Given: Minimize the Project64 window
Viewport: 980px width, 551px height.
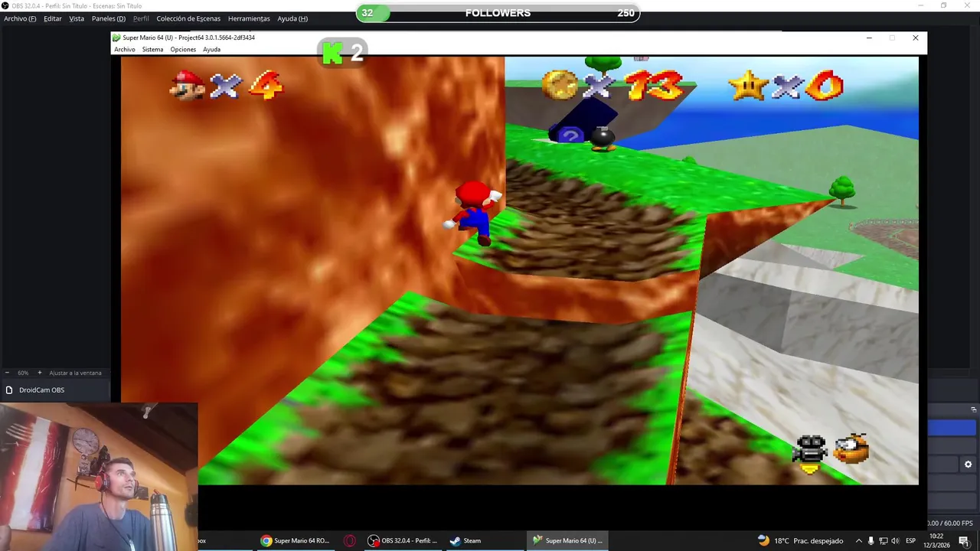Looking at the screenshot, I should pos(869,37).
